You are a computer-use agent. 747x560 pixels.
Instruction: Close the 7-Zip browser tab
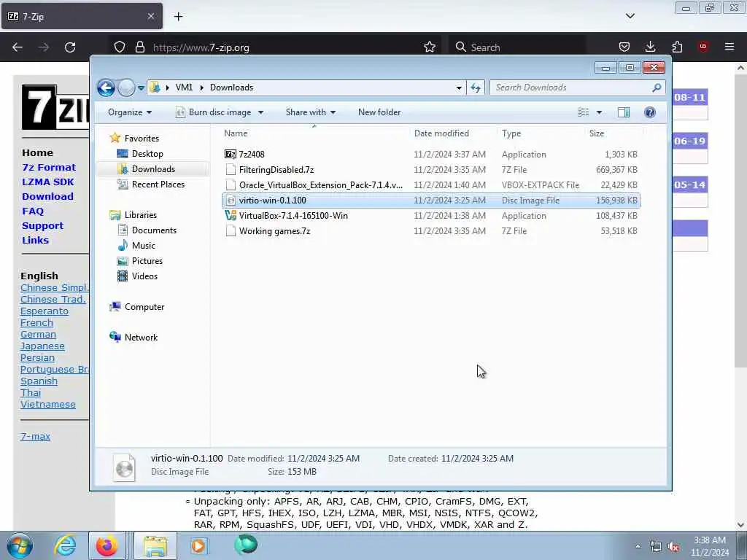pos(151,16)
